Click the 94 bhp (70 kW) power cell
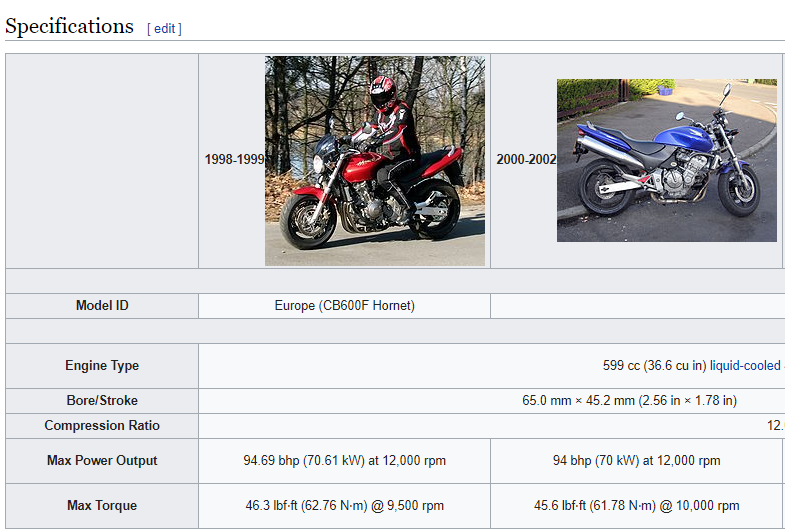This screenshot has height=529, width=785. tap(636, 461)
